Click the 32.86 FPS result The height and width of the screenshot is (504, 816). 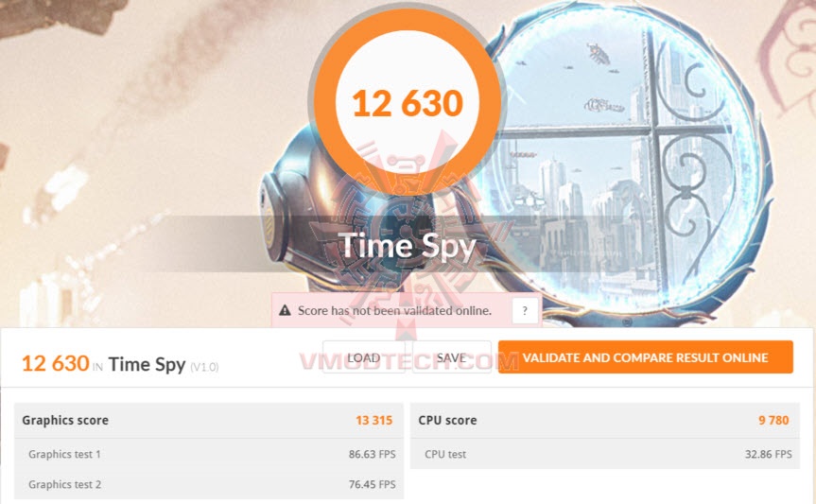769,454
